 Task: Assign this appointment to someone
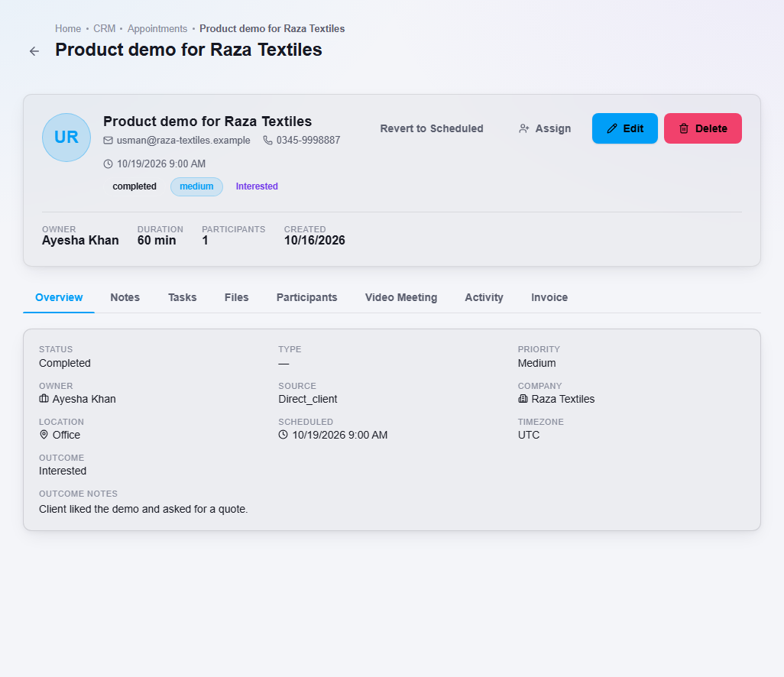(545, 128)
